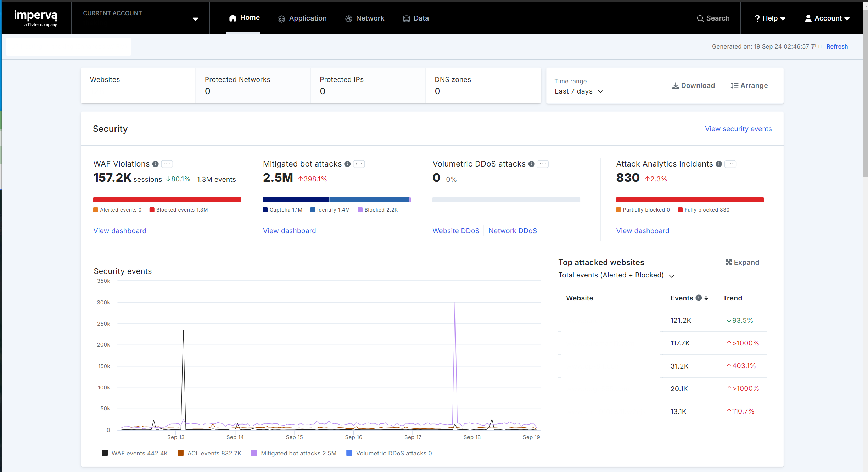
Task: Click Partially blocked 0 legend swatch
Action: click(x=618, y=210)
